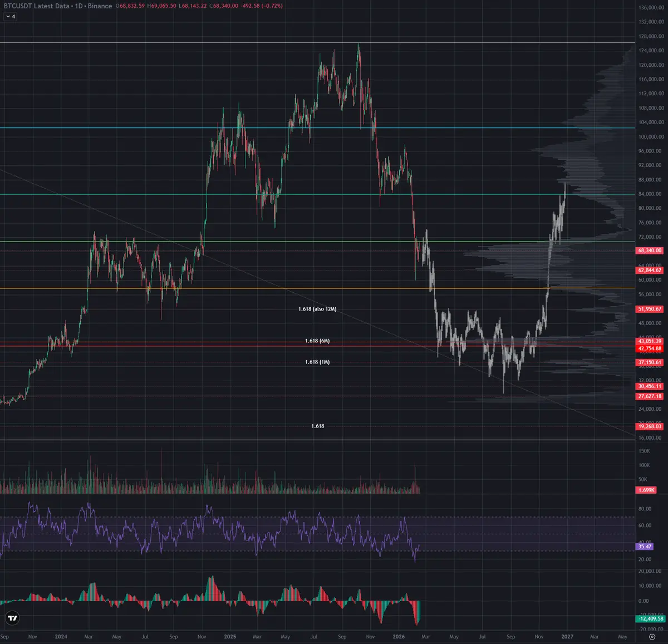Click the '1.618 (6M)' Fibonacci label
Viewport: 668px width, 644px height.
317,341
